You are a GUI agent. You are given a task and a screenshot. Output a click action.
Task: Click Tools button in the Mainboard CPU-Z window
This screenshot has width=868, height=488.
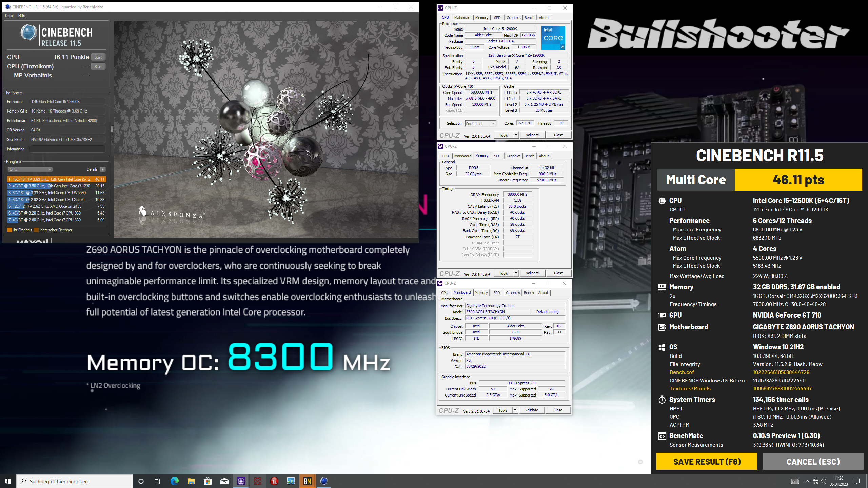click(503, 410)
